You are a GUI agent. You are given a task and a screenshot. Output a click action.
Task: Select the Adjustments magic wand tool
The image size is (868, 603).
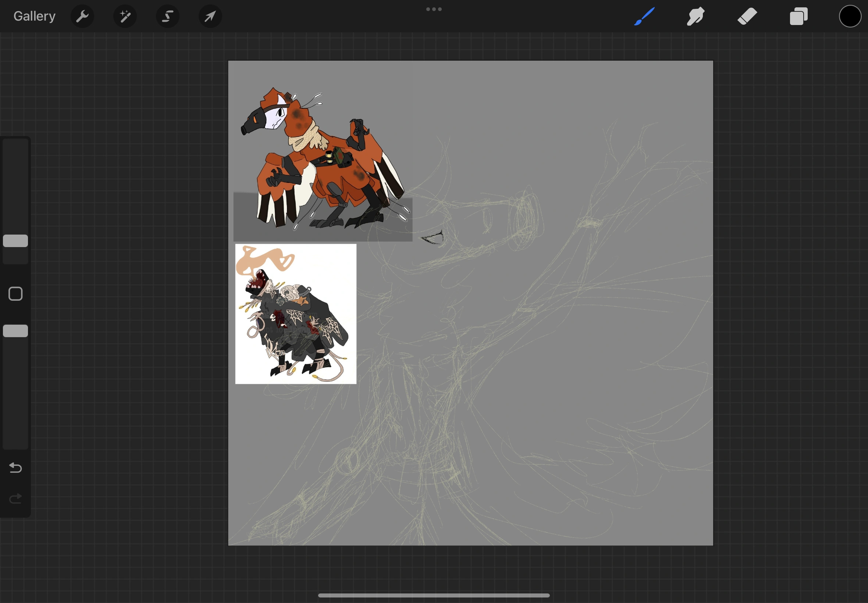pos(125,16)
